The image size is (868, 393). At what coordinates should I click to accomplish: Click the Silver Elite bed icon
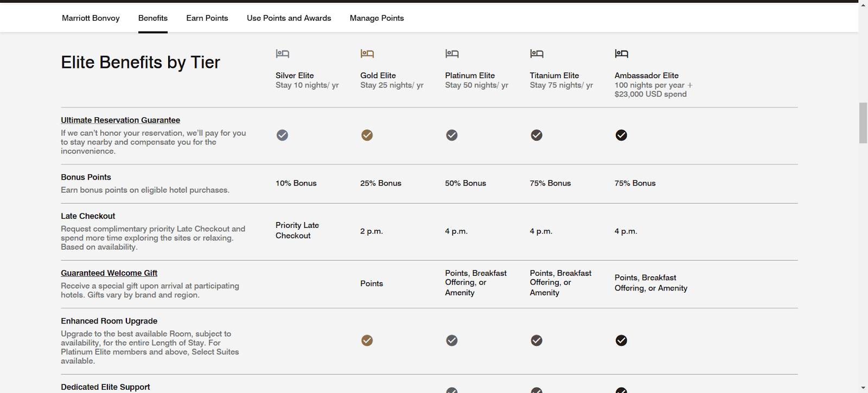point(282,53)
